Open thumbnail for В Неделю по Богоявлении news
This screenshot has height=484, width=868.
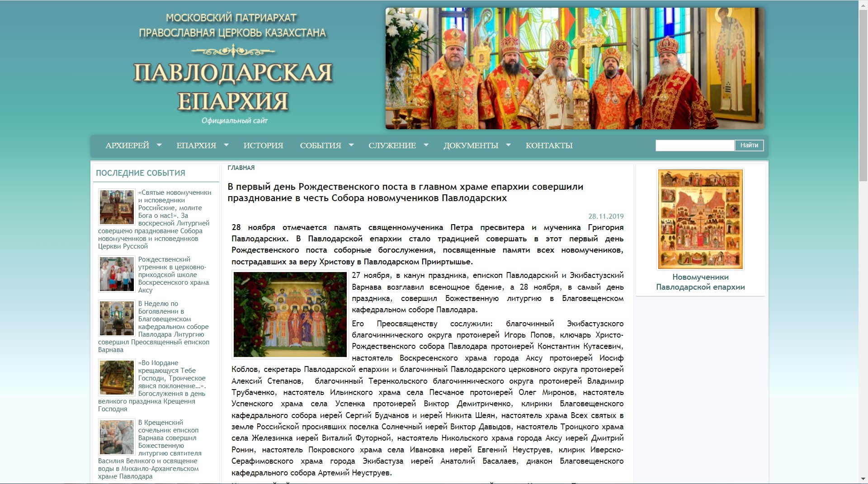click(x=117, y=319)
